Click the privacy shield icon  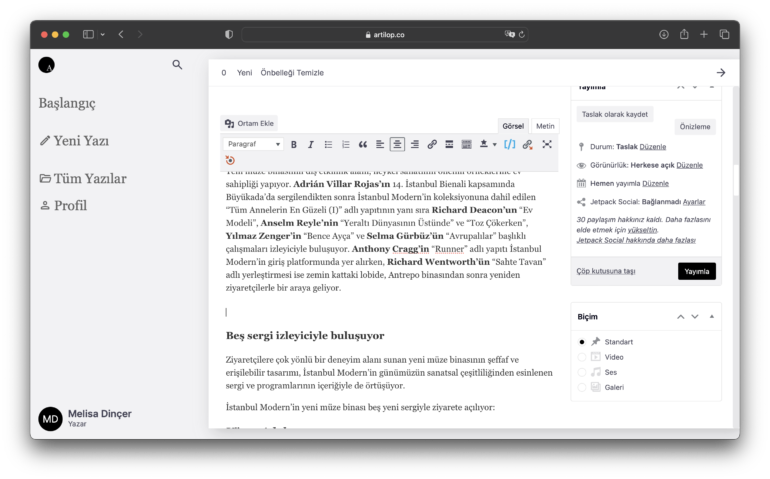[x=229, y=34]
